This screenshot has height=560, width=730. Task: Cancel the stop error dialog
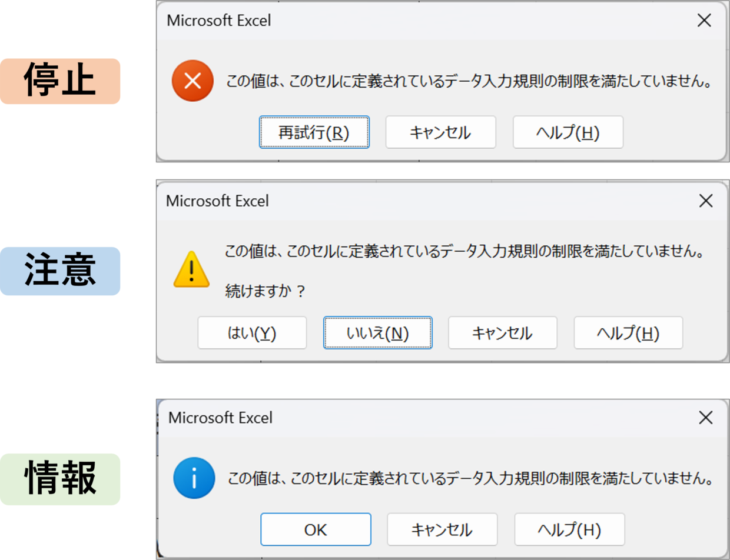(x=440, y=132)
